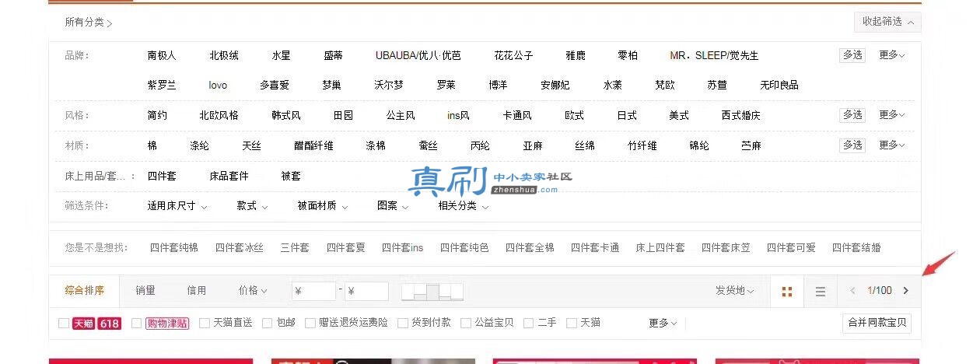This screenshot has width=980, height=364.
Task: Open the 相关分类 dropdown
Action: (x=464, y=206)
